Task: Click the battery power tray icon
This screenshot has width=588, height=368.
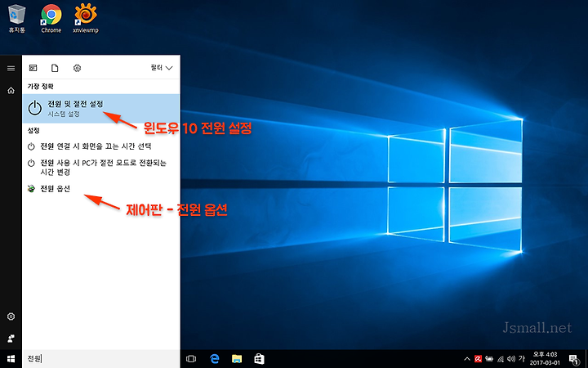Action: (x=489, y=359)
